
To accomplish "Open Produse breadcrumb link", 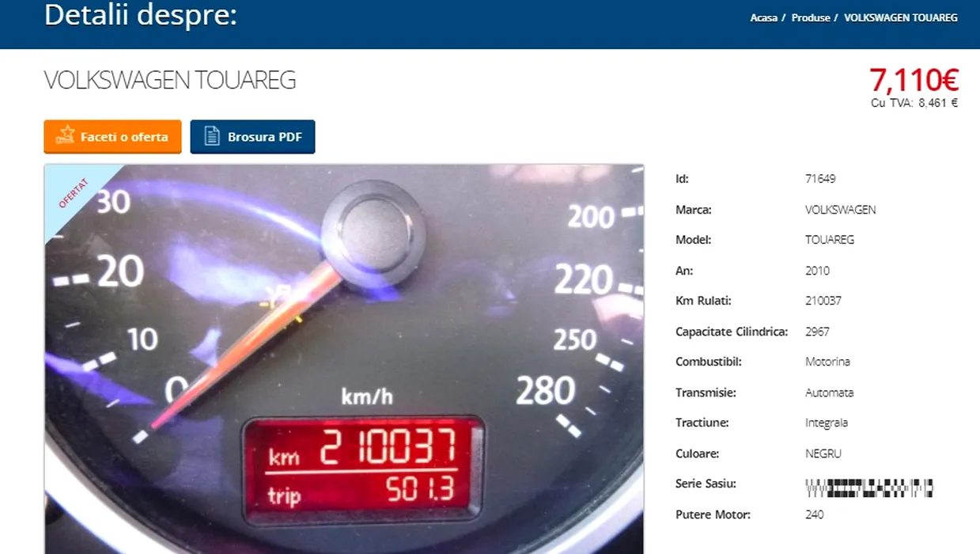I will [811, 17].
